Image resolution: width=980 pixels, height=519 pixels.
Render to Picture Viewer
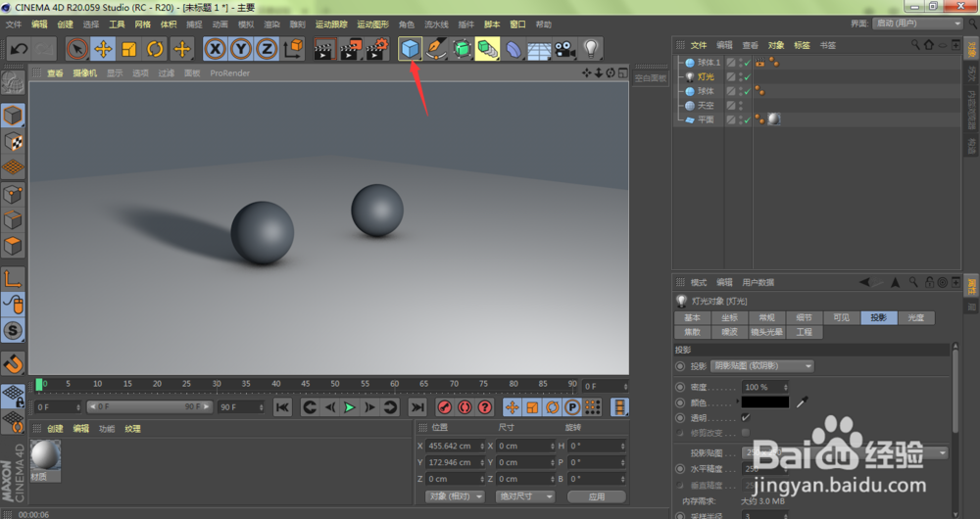(x=351, y=49)
